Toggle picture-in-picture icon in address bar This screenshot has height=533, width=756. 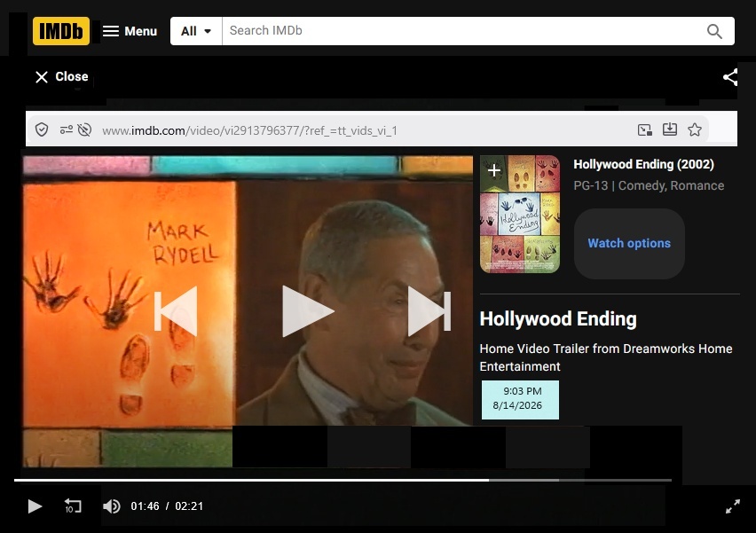[x=644, y=129]
